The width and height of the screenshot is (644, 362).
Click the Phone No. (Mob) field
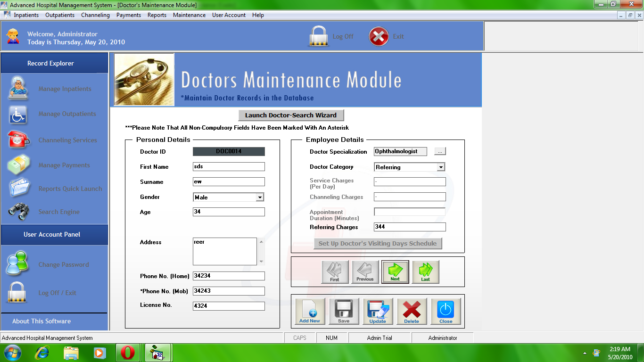point(229,291)
